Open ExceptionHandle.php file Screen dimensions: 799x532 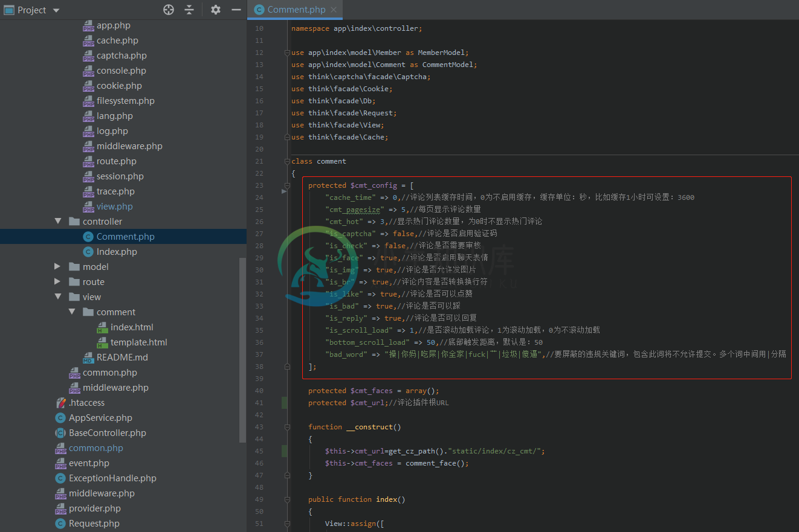point(112,478)
